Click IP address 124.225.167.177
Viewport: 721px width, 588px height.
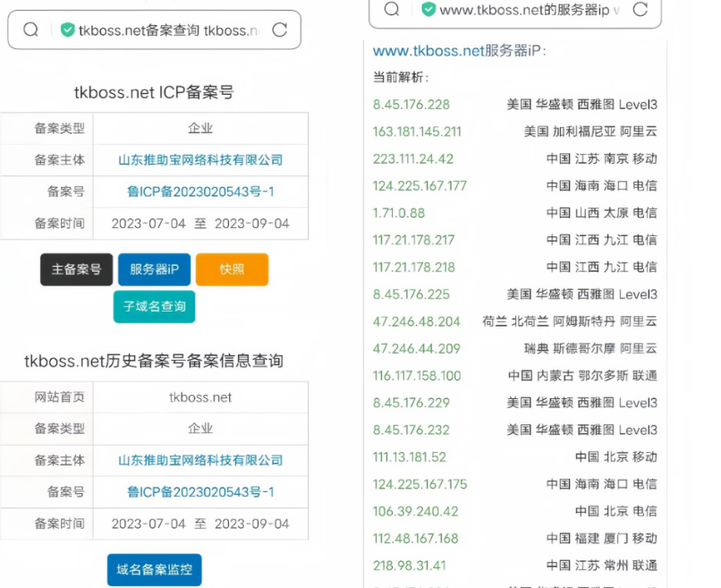point(420,186)
